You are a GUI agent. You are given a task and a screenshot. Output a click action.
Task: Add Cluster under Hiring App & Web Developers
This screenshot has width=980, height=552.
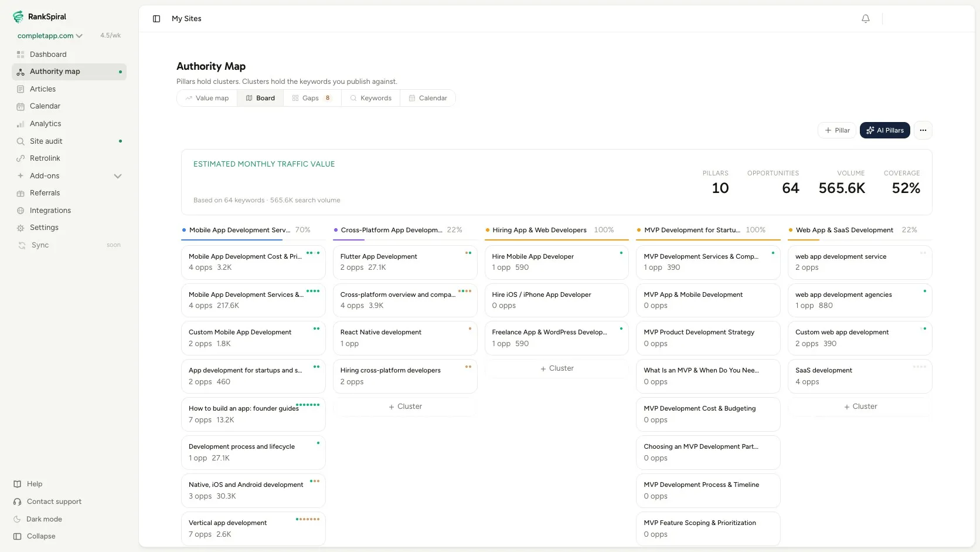point(557,368)
